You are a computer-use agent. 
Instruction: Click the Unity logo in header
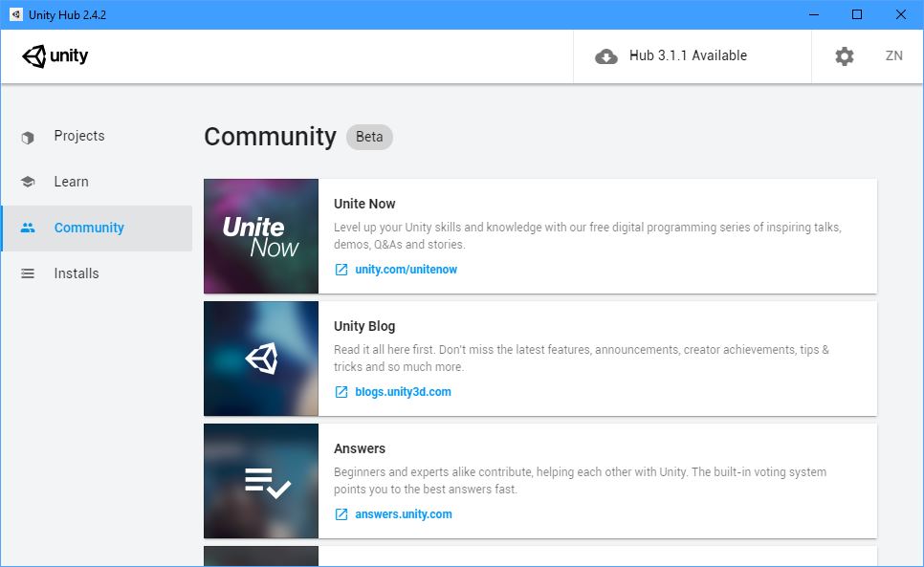click(55, 56)
